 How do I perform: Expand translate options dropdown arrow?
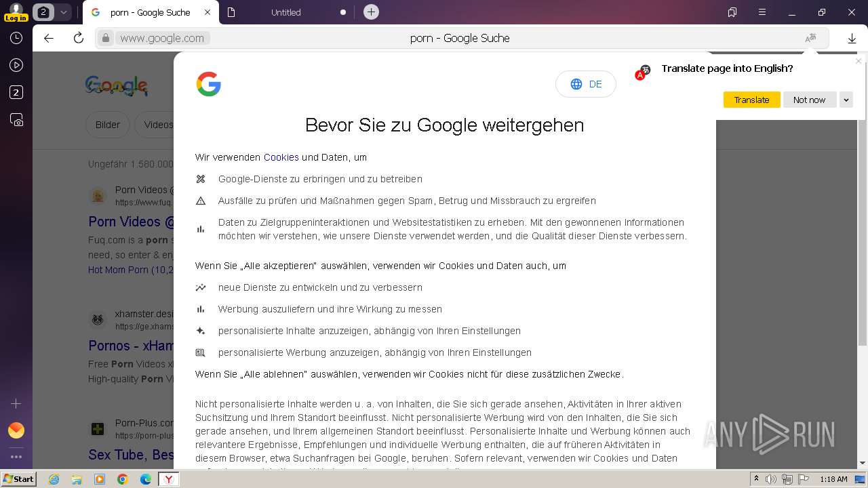click(846, 100)
